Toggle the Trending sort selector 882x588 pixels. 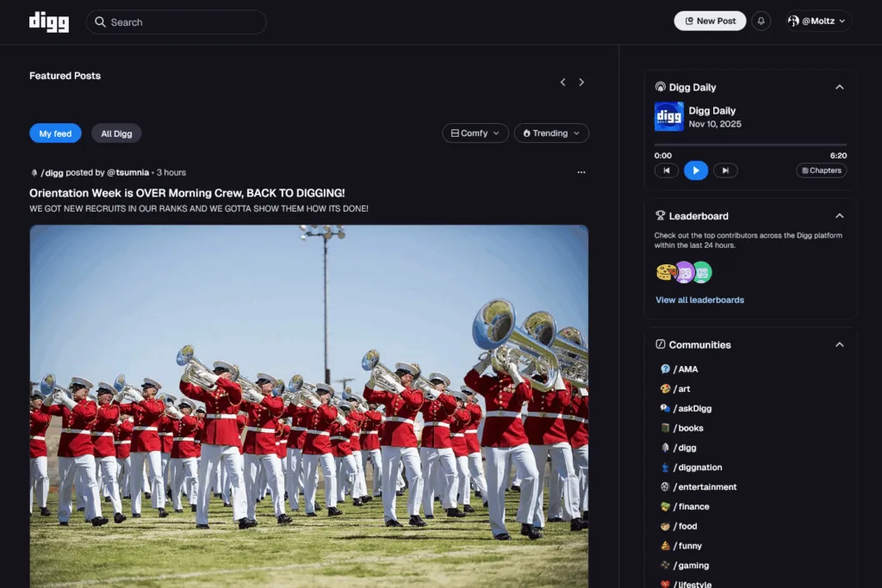coord(551,133)
